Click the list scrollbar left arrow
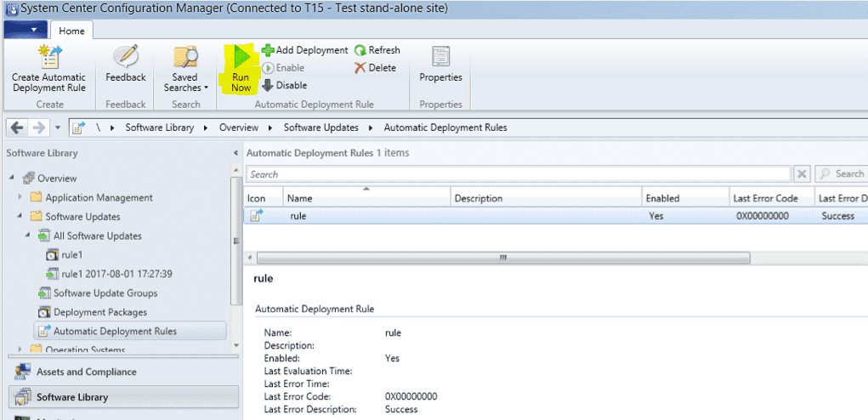Image resolution: width=868 pixels, height=420 pixels. point(250,258)
